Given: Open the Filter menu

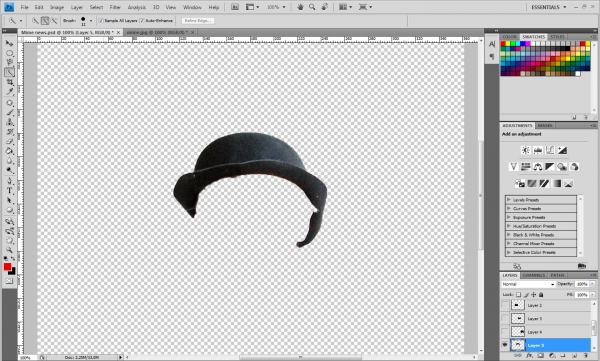Looking at the screenshot, I should coord(115,7).
